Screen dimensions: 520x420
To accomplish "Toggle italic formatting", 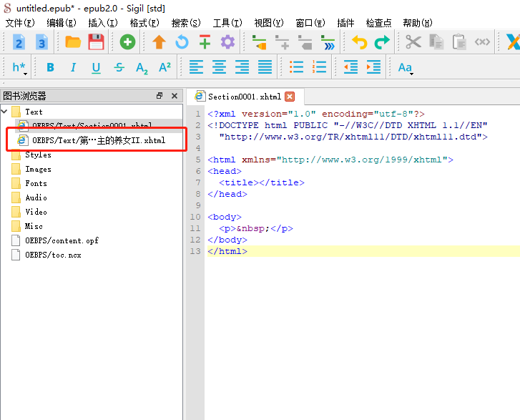I will pyautogui.click(x=73, y=67).
